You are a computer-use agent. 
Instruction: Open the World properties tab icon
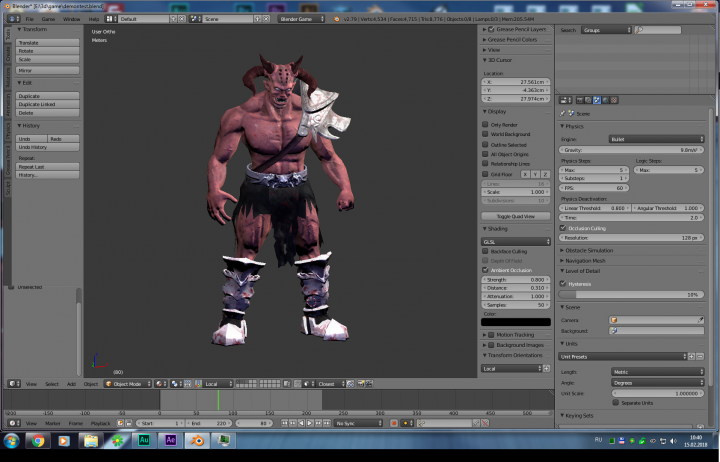point(605,100)
